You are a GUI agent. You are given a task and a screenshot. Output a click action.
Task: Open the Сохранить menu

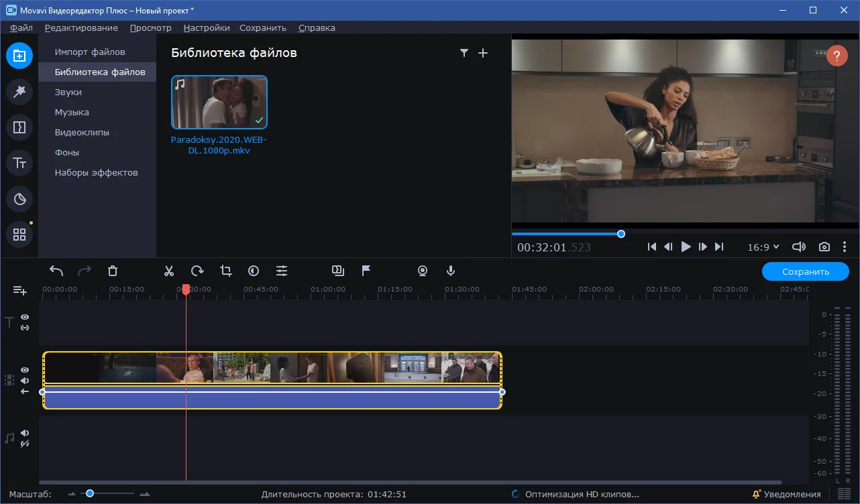(x=263, y=27)
